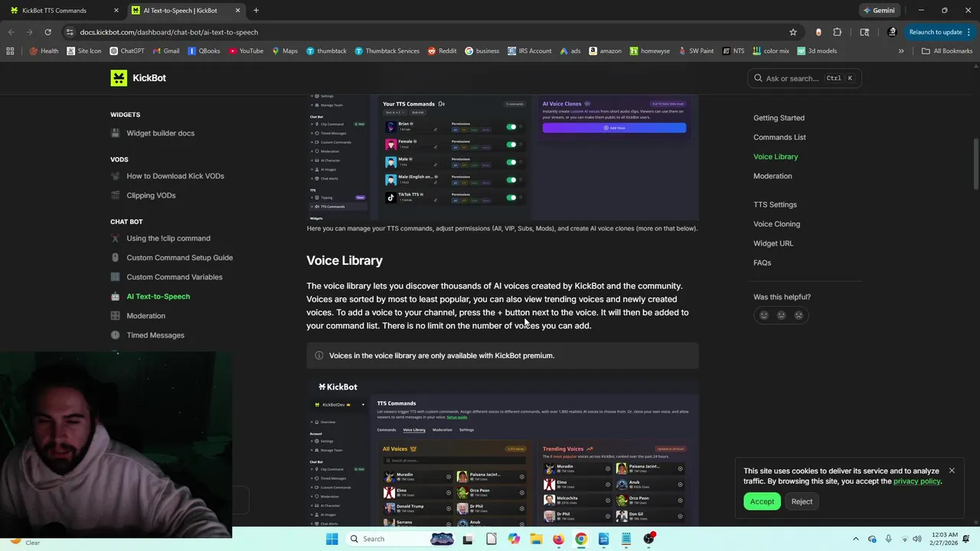Open the bookmarks apps grid icon
Image resolution: width=980 pixels, height=551 pixels.
pos(10,51)
